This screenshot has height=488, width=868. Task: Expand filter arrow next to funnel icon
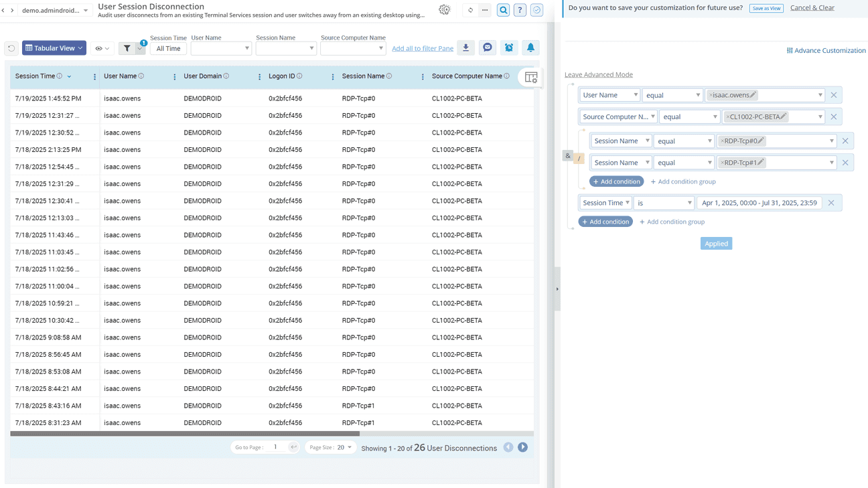140,49
